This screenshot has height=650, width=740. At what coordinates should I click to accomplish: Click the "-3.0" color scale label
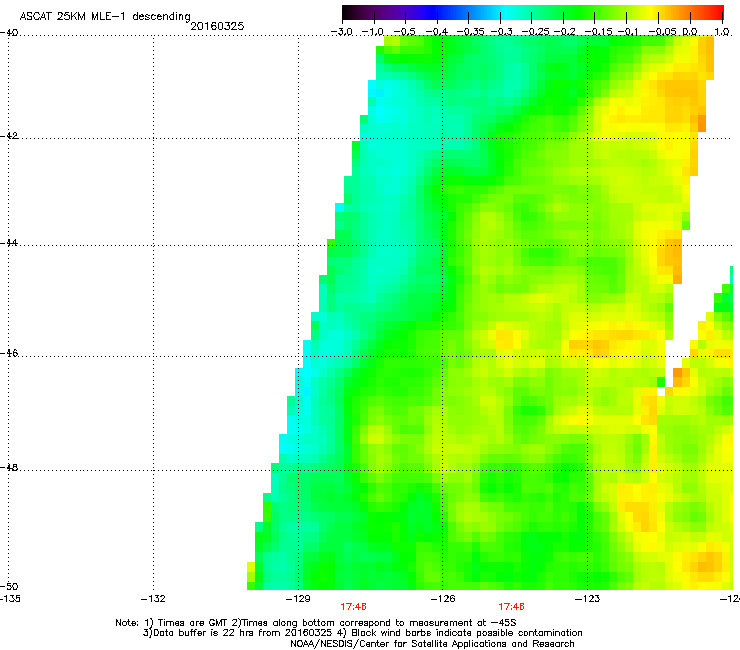pos(341,32)
